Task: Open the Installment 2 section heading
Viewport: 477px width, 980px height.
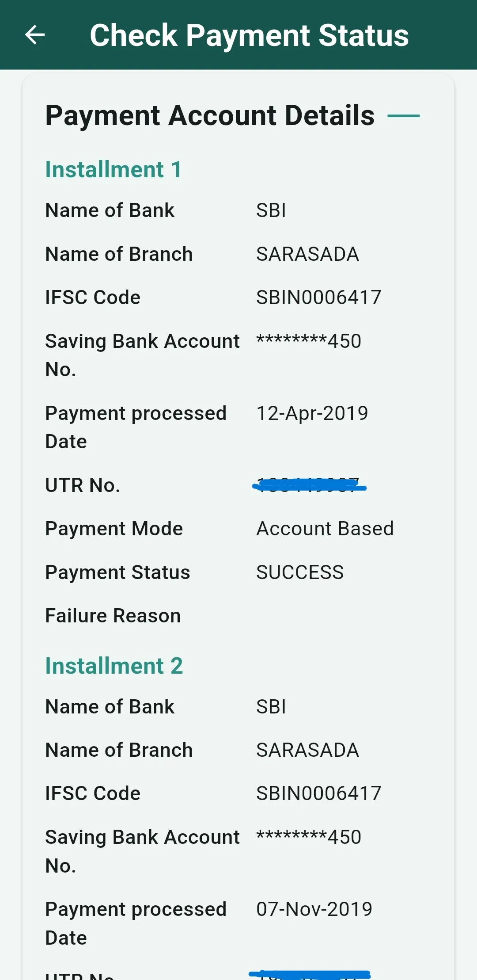Action: click(114, 666)
